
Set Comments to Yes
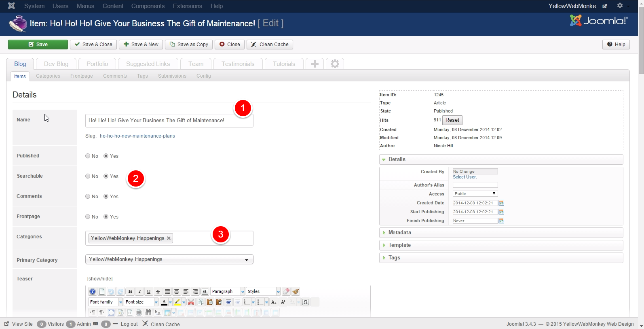click(x=106, y=196)
